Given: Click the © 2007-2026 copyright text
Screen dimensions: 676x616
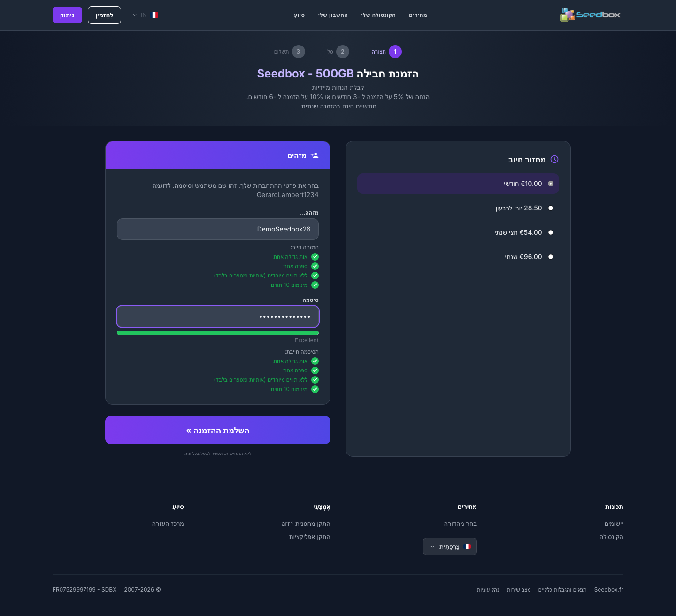Looking at the screenshot, I should coord(143,590).
